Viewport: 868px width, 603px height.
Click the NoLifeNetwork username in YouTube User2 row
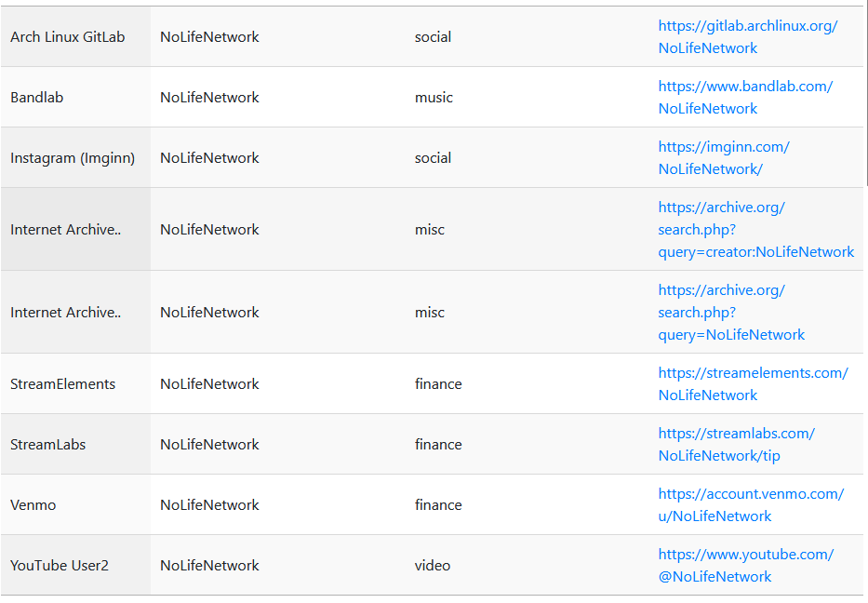pos(209,566)
